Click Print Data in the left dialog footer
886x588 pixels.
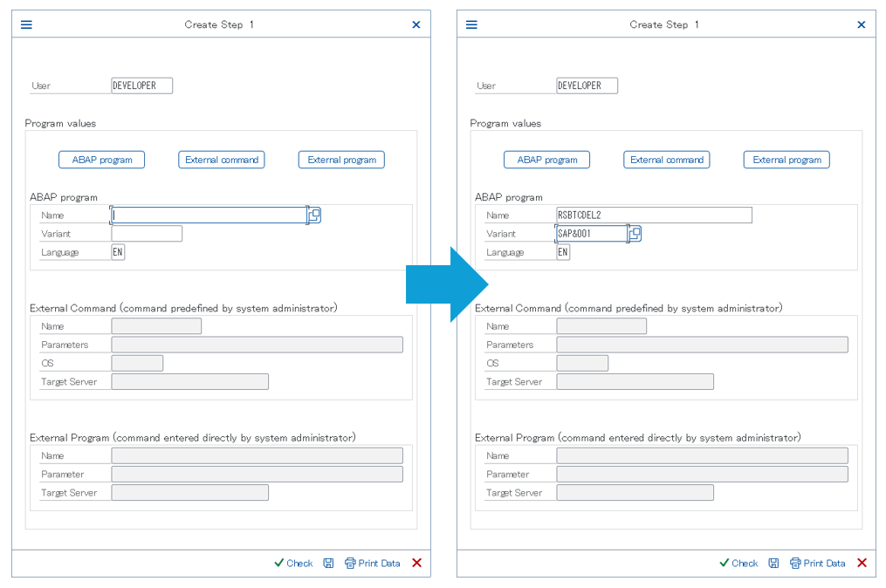click(373, 564)
